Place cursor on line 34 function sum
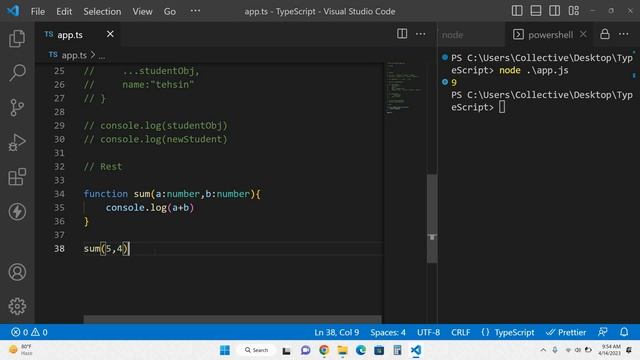The height and width of the screenshot is (360, 640). coord(172,194)
